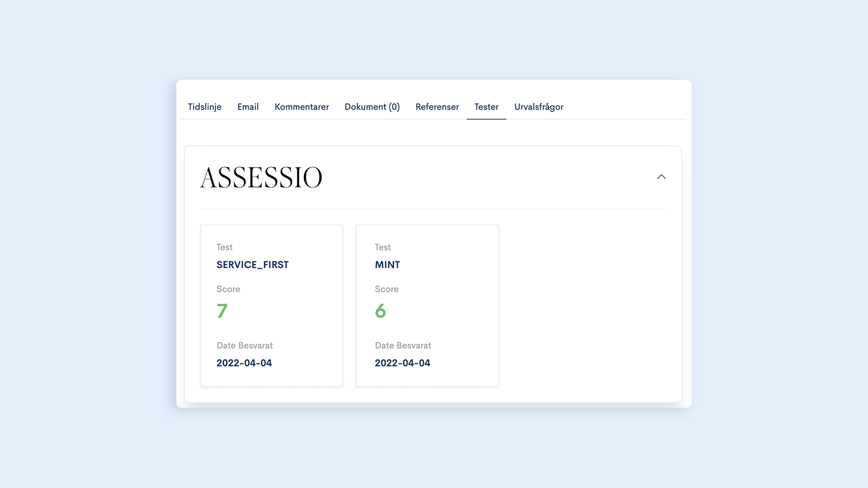
Task: Switch to the Email tab
Action: [x=248, y=107]
